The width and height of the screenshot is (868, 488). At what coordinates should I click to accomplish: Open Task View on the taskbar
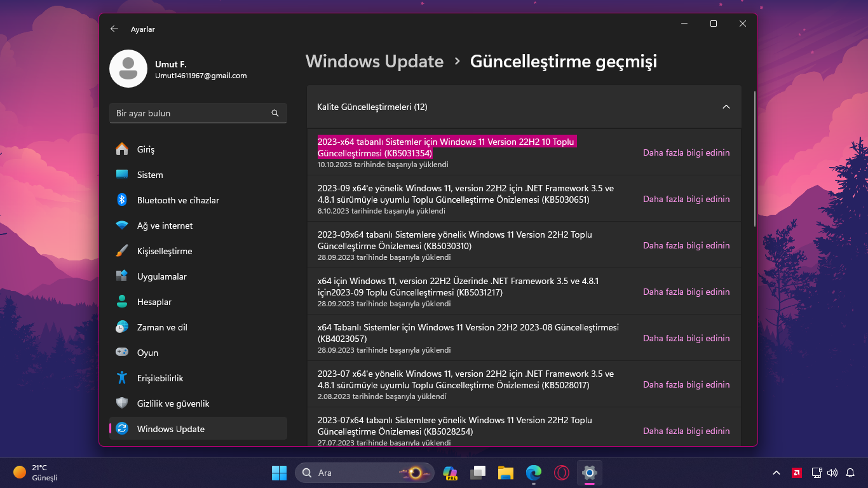click(x=478, y=473)
